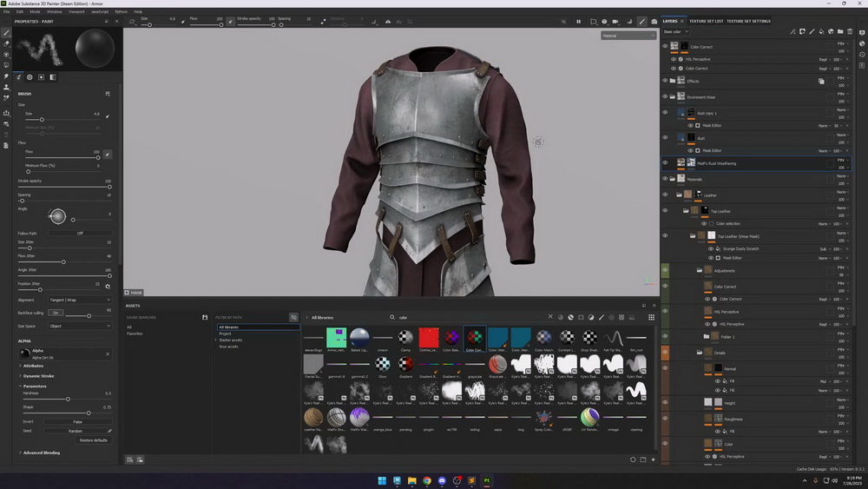Viewport: 868px width, 489px height.
Task: Click the Random seed button
Action: pyautogui.click(x=76, y=431)
